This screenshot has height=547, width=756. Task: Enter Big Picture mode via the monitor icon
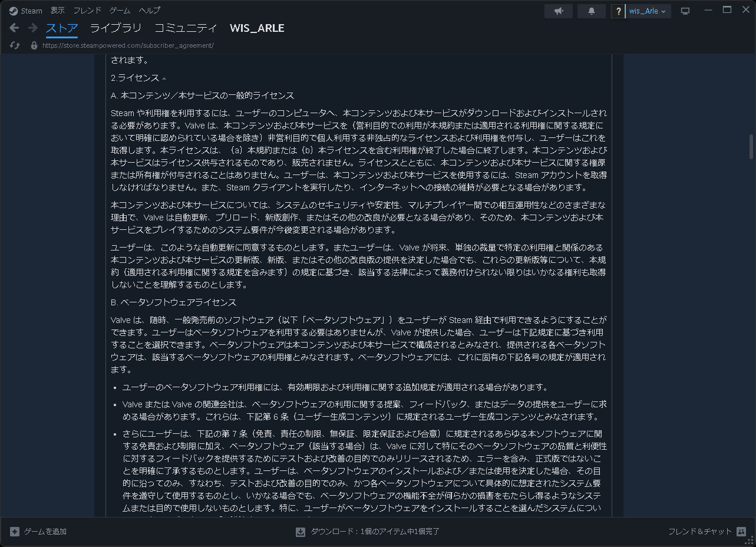(685, 10)
